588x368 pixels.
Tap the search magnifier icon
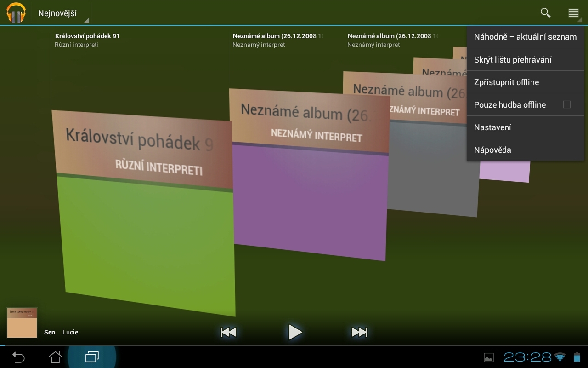[x=545, y=13]
